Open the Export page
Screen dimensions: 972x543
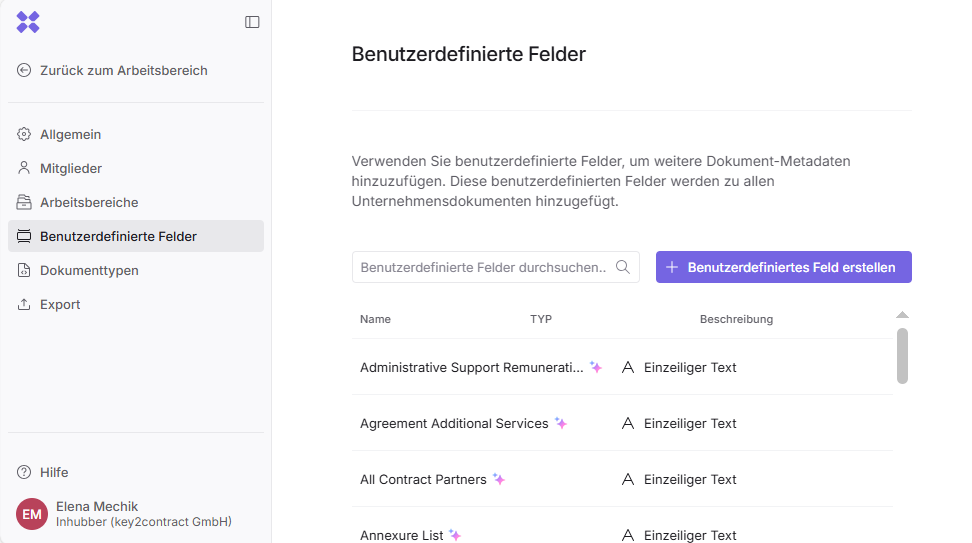coord(59,305)
